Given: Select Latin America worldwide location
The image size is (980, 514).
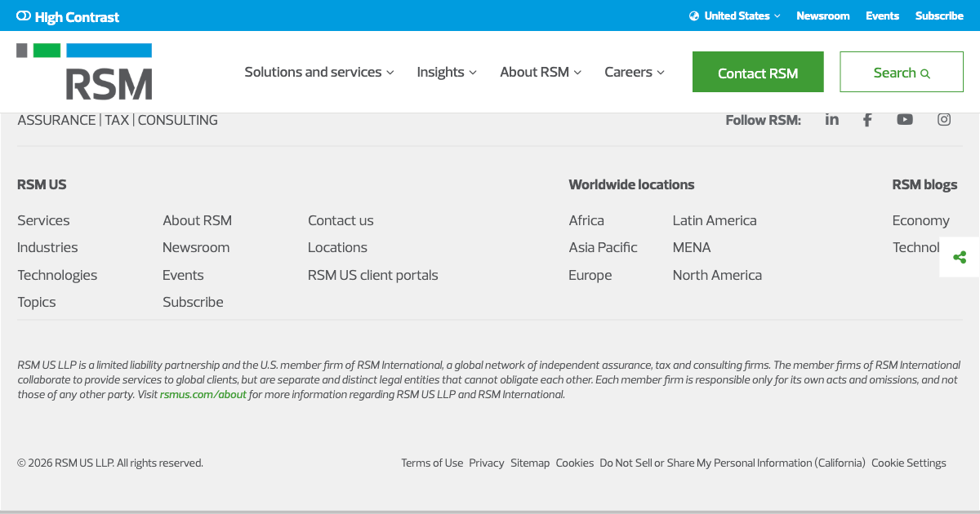Looking at the screenshot, I should (715, 220).
